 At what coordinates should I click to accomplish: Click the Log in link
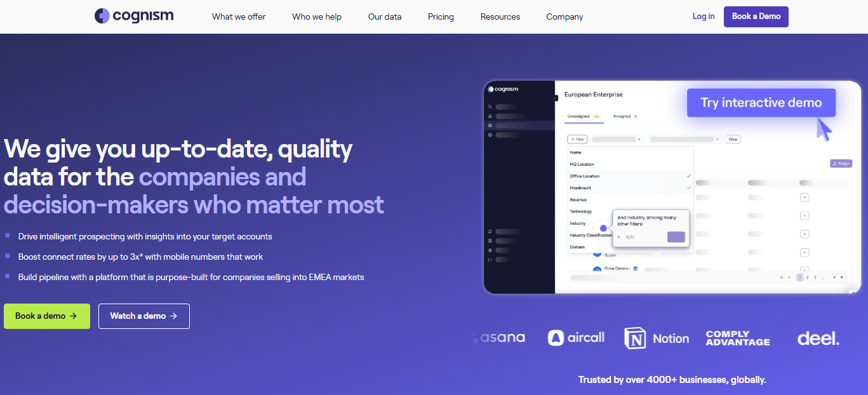[704, 17]
